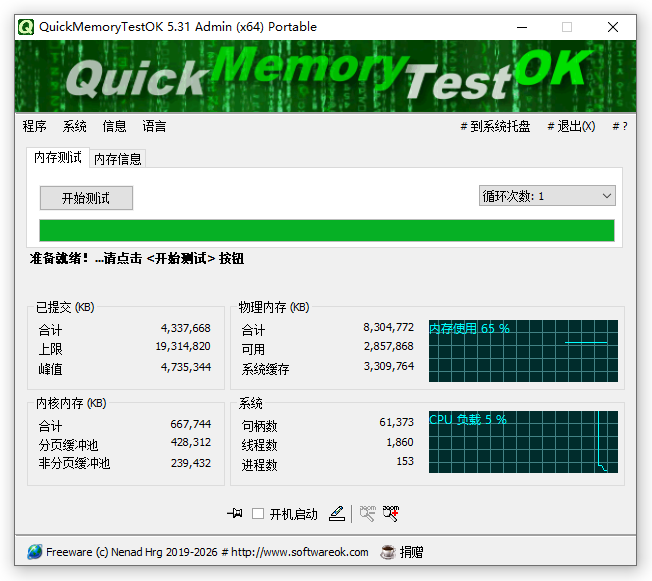Click the green test progress bar

[326, 230]
